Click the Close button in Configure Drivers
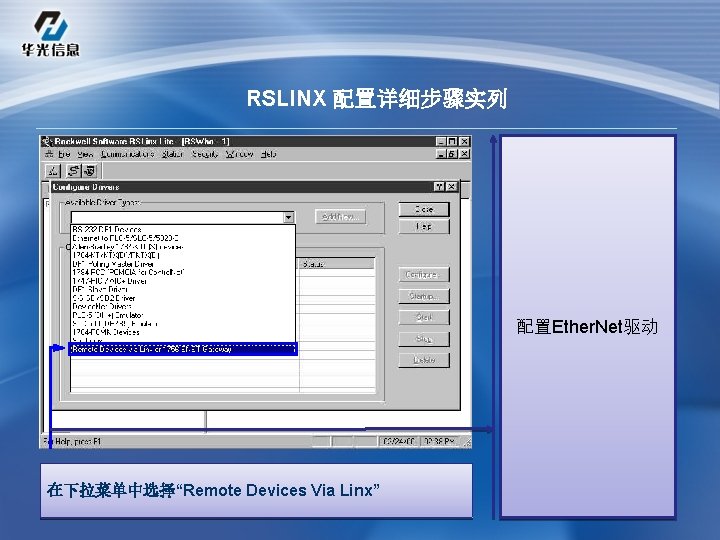Viewport: 720px width, 540px height. (424, 209)
